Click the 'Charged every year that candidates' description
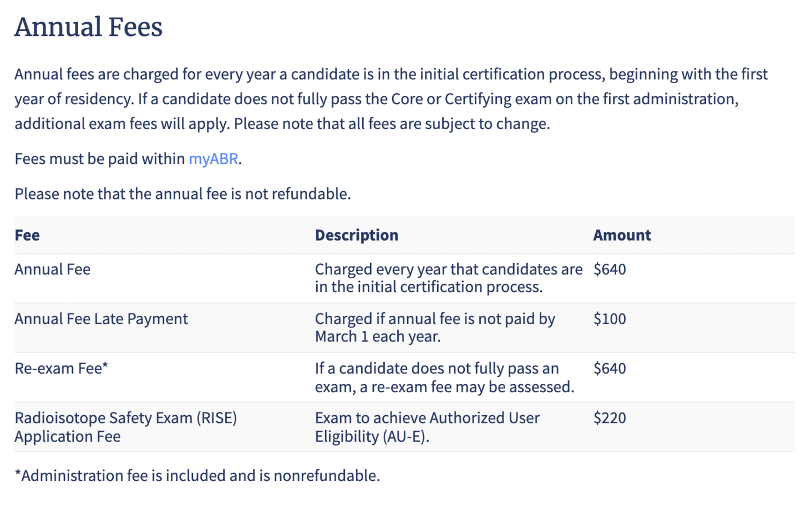Image resolution: width=812 pixels, height=512 pixels. click(448, 269)
